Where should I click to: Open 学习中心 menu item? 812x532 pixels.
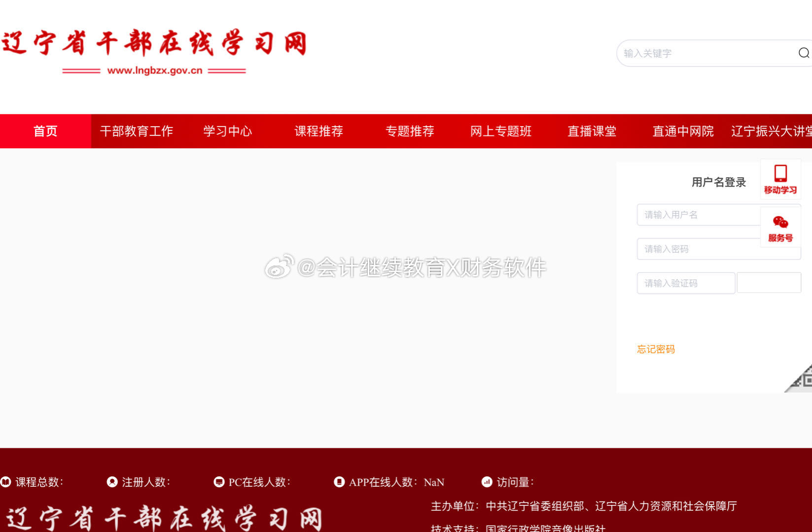pyautogui.click(x=228, y=131)
